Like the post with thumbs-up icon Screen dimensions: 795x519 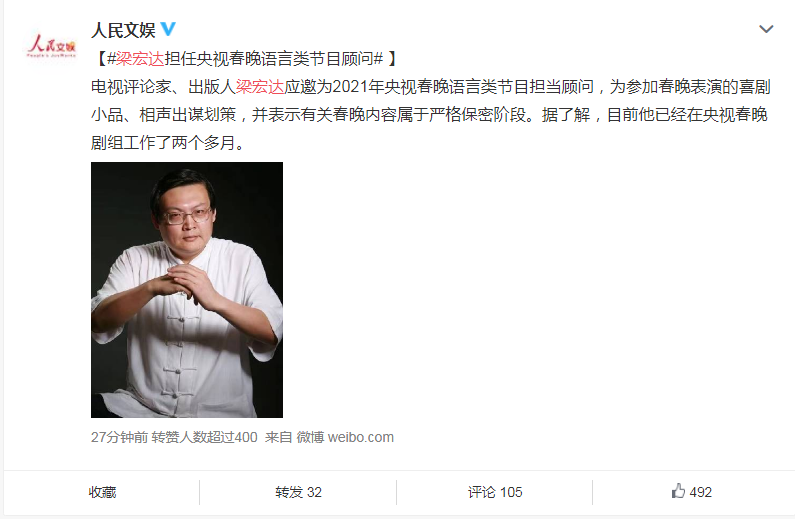678,491
